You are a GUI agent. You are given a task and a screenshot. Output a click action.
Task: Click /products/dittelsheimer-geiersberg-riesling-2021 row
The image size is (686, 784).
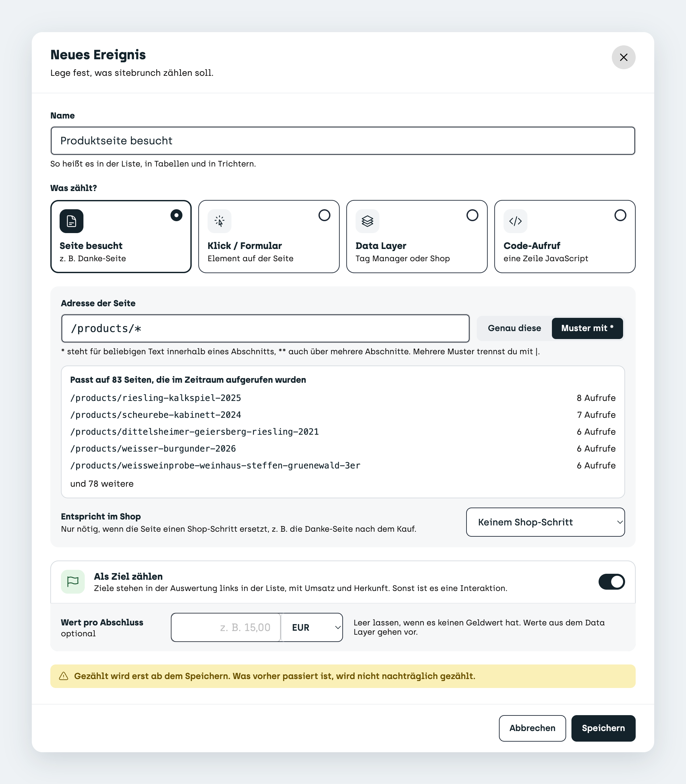(343, 432)
